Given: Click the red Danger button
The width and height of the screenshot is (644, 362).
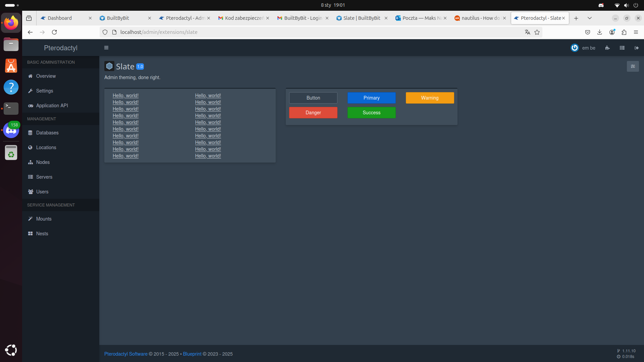Looking at the screenshot, I should tap(313, 113).
